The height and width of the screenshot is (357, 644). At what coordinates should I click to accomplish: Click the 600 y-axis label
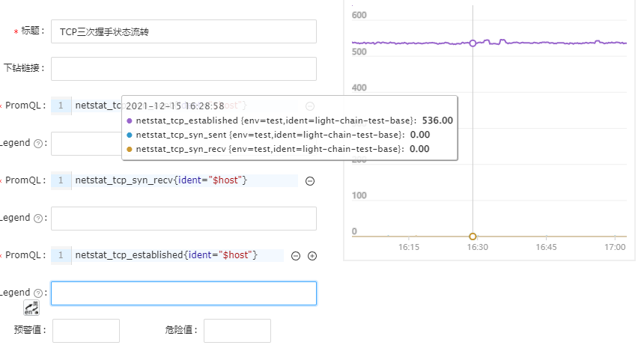tap(359, 15)
